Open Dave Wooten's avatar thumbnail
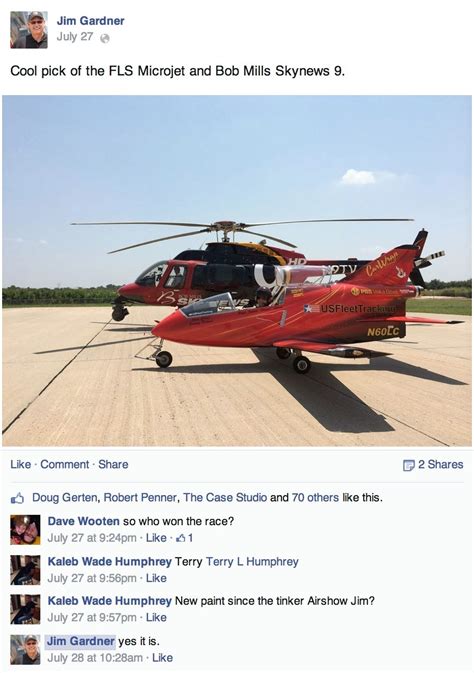Image resolution: width=474 pixels, height=673 pixels. (25, 530)
